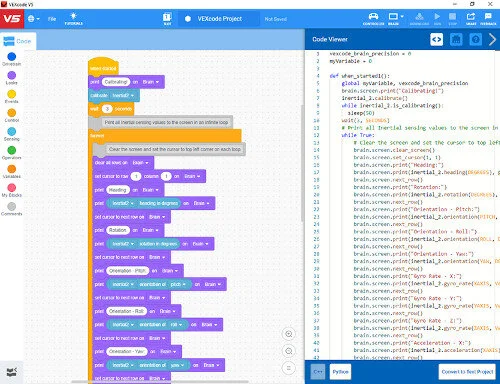
Task: Open the Code Viewer help icon
Action: 476,40
